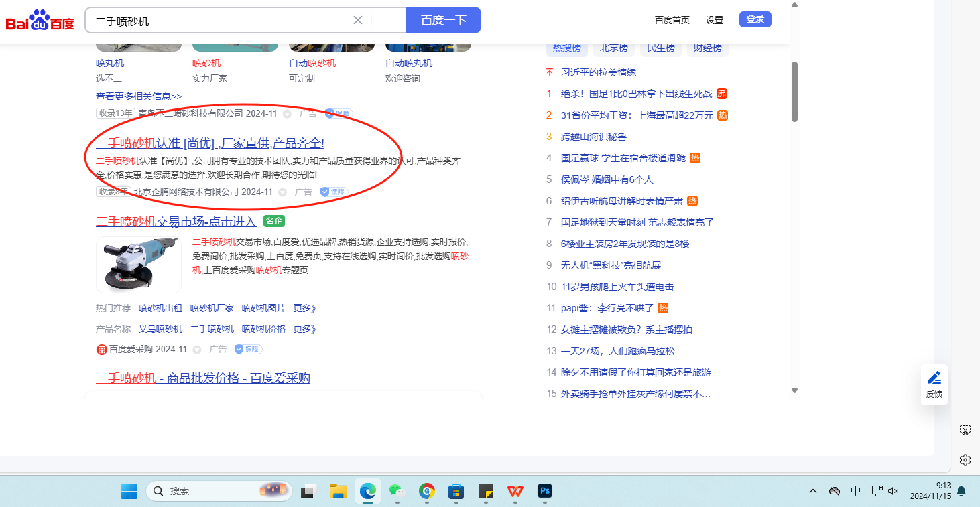Click the muted volume icon in the tray
Image resolution: width=980 pixels, height=507 pixels.
coord(893,491)
